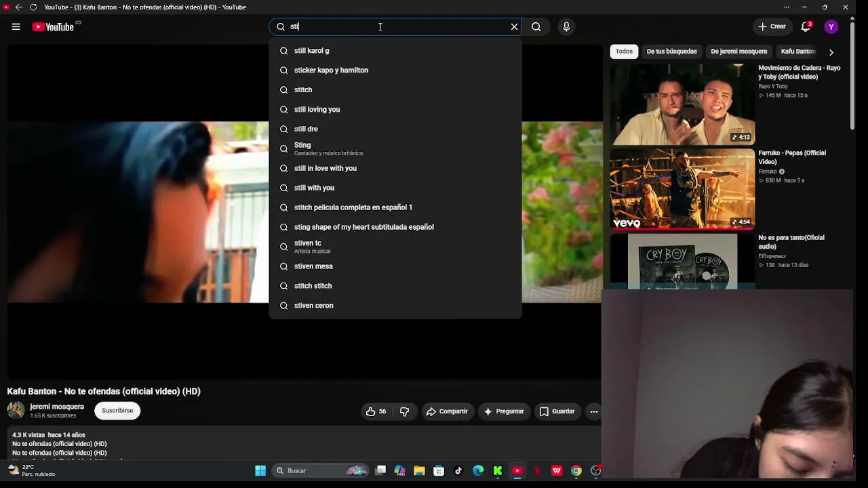Viewport: 868px width, 488px height.
Task: Select the 'still with you' suggestion
Action: coord(395,188)
